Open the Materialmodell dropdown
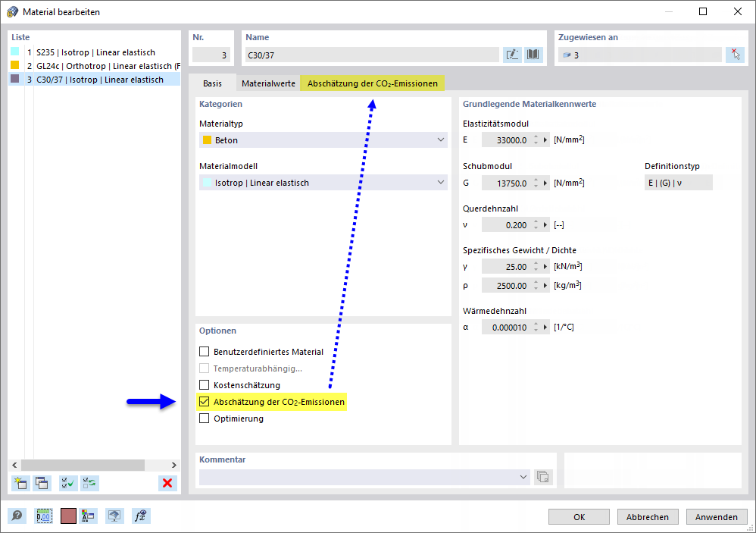The image size is (756, 533). [323, 182]
